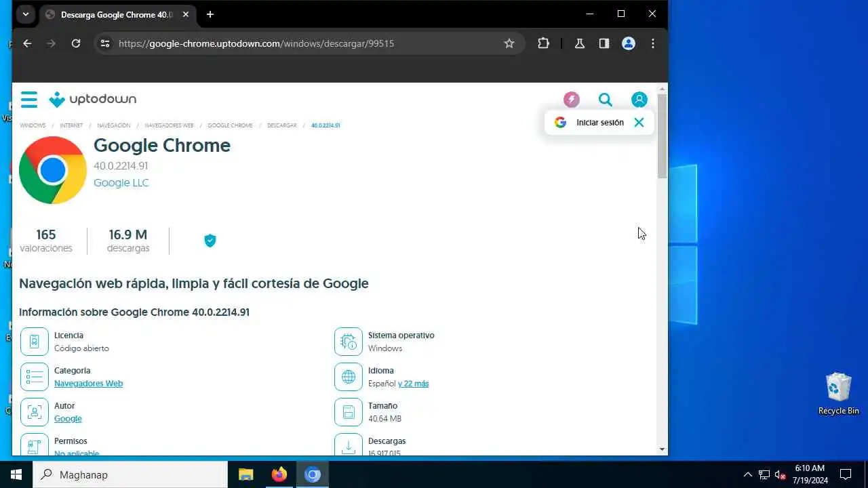Viewport: 868px width, 488px height.
Task: Open the pink lightning bolt icon
Action: (572, 100)
